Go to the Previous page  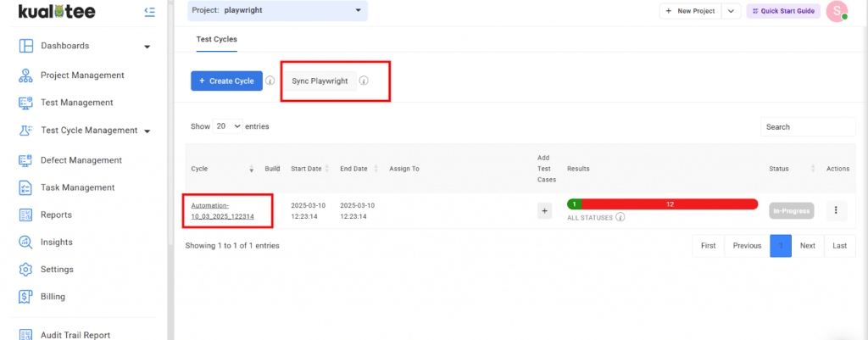[748, 246]
